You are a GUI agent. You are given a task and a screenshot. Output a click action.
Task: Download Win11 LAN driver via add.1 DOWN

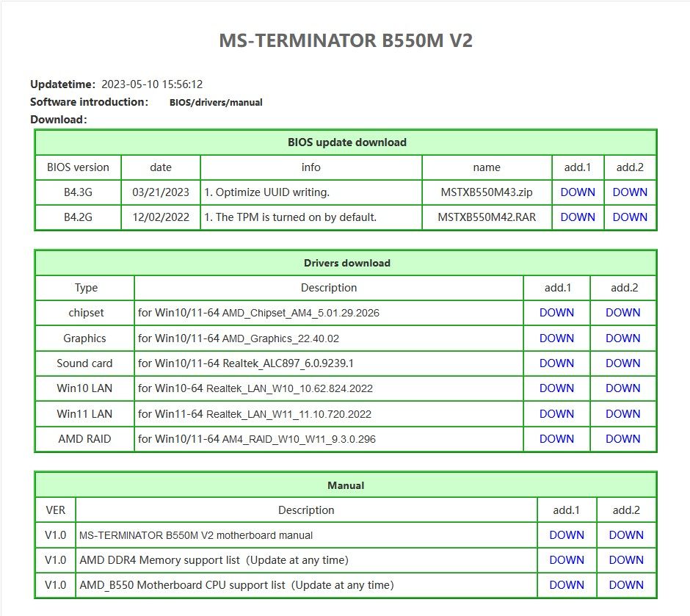pos(556,414)
